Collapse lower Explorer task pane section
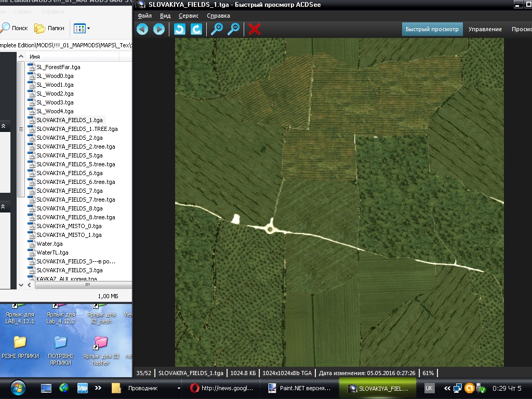 pyautogui.click(x=4, y=206)
